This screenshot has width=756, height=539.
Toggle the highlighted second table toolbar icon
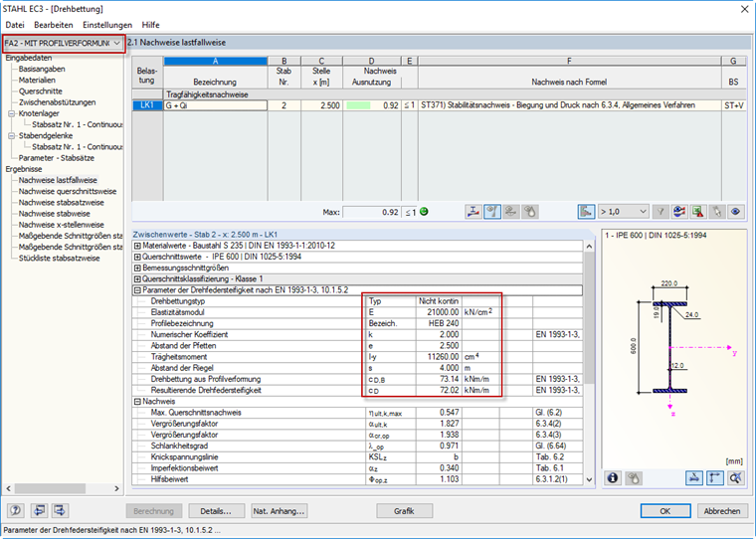tap(492, 212)
